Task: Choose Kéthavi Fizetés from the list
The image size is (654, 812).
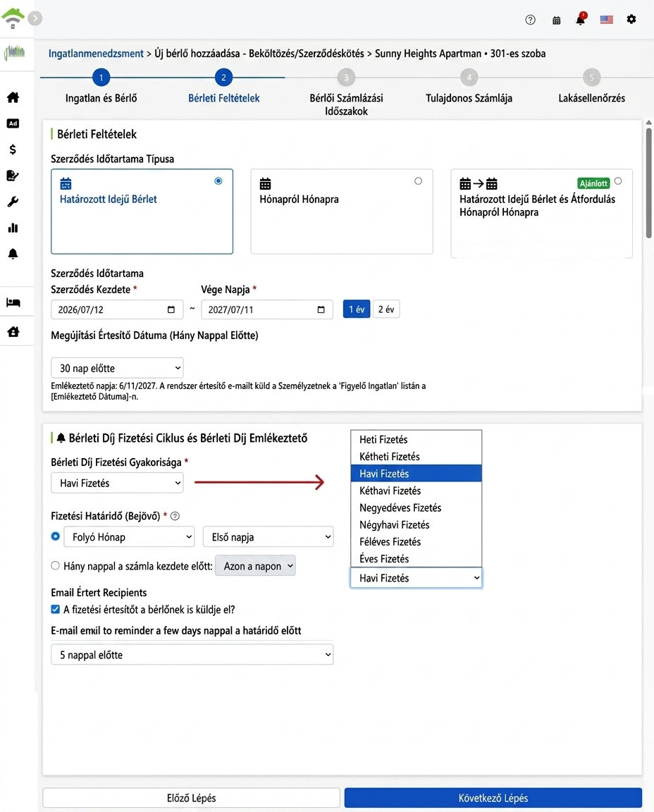Action: pyautogui.click(x=417, y=491)
